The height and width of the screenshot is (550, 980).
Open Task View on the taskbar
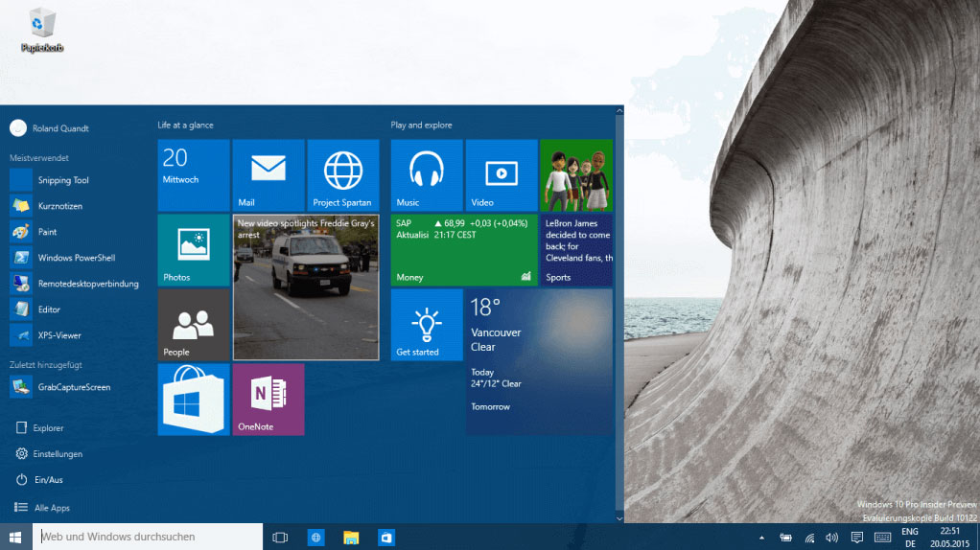pos(280,537)
